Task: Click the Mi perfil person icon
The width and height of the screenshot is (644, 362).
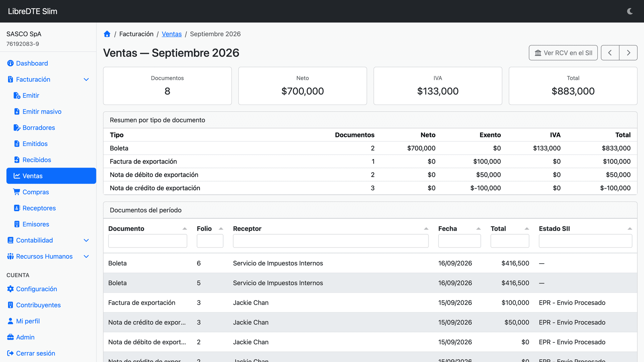Action: (10, 321)
